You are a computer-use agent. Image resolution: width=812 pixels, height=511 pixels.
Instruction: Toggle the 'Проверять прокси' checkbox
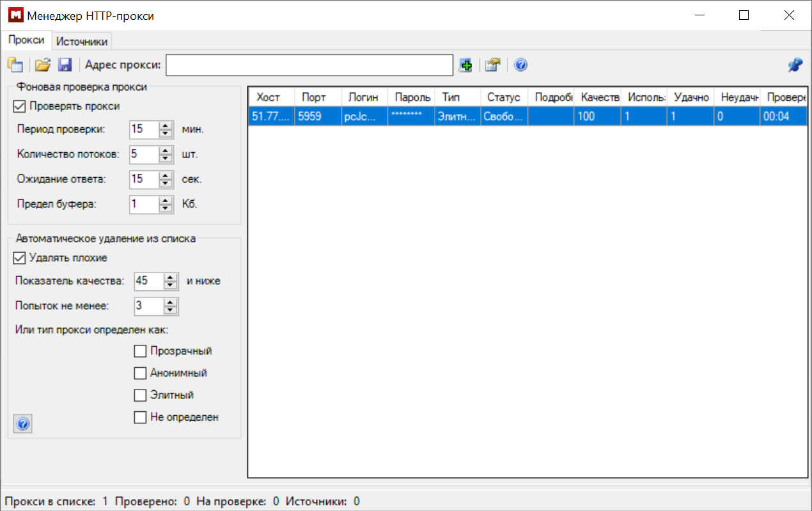coord(19,106)
